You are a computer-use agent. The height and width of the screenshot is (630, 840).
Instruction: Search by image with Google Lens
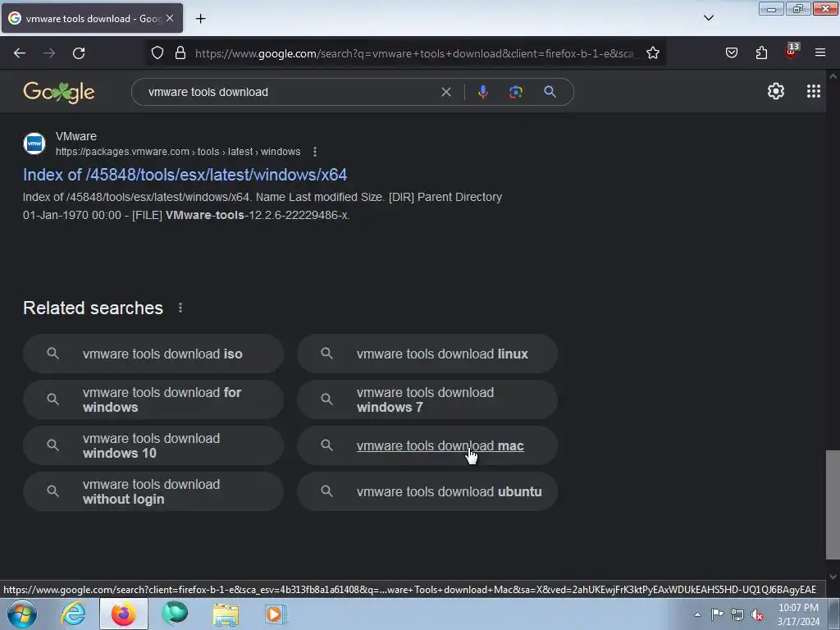pos(515,92)
